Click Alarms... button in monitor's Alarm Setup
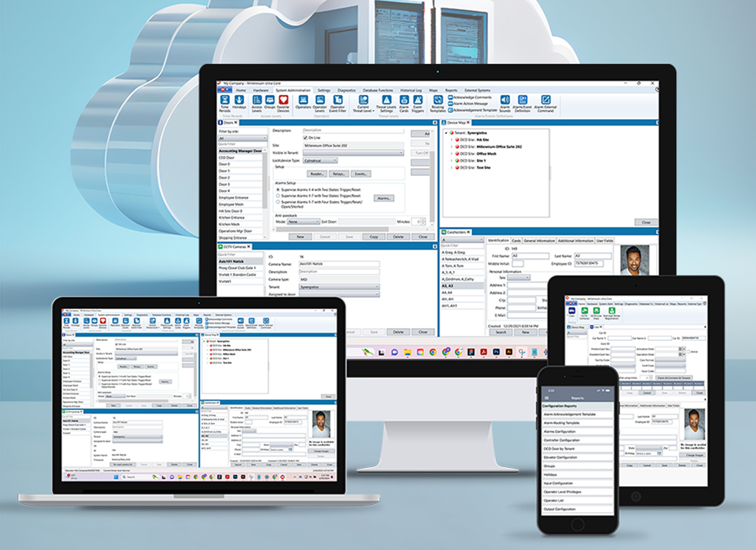The height and width of the screenshot is (550, 756). pyautogui.click(x=383, y=198)
